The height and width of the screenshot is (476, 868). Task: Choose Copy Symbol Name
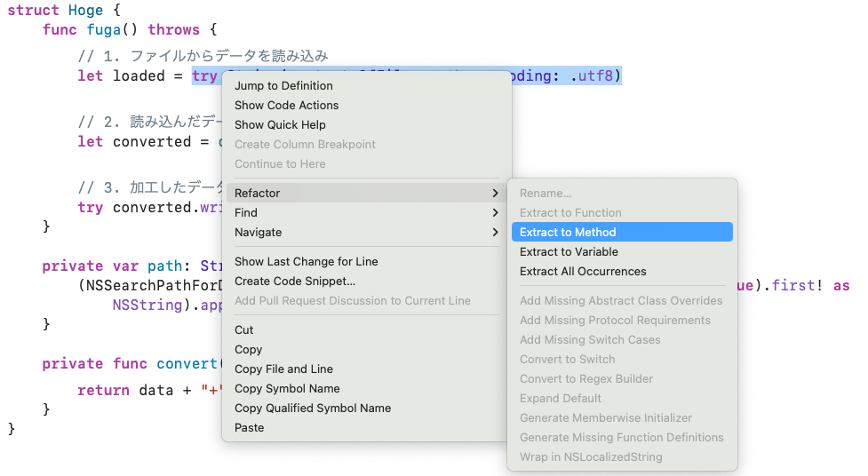tap(366, 389)
